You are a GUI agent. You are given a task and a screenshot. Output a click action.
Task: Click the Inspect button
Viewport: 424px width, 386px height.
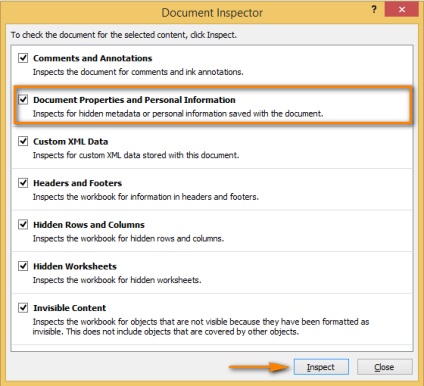coord(321,367)
